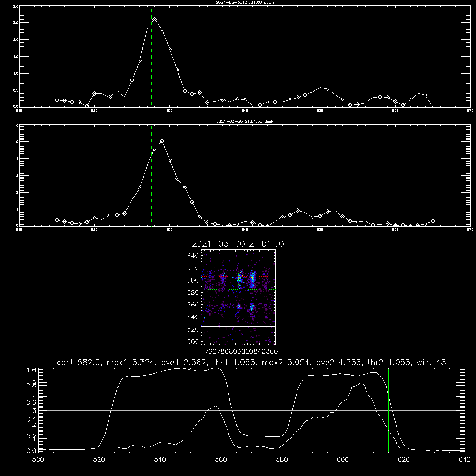Click the red dotted line near 606 in the bottom plot
Viewport: 476px width, 476px height.
tap(361, 410)
